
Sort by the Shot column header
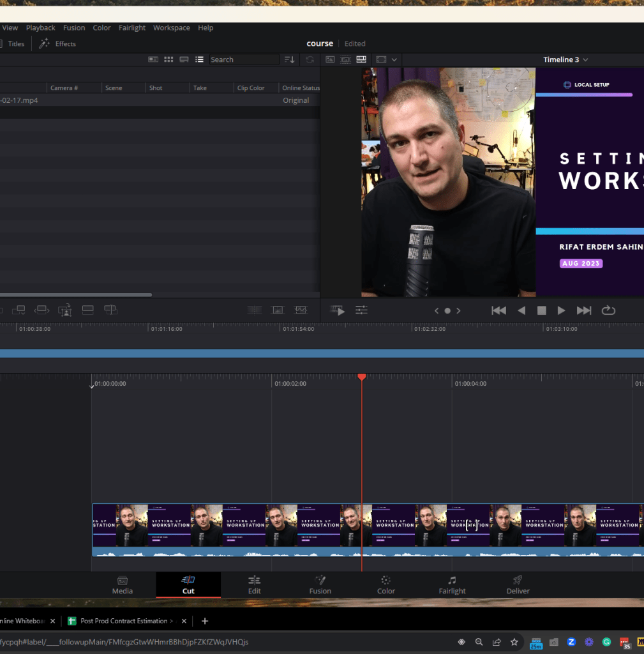[x=168, y=87]
